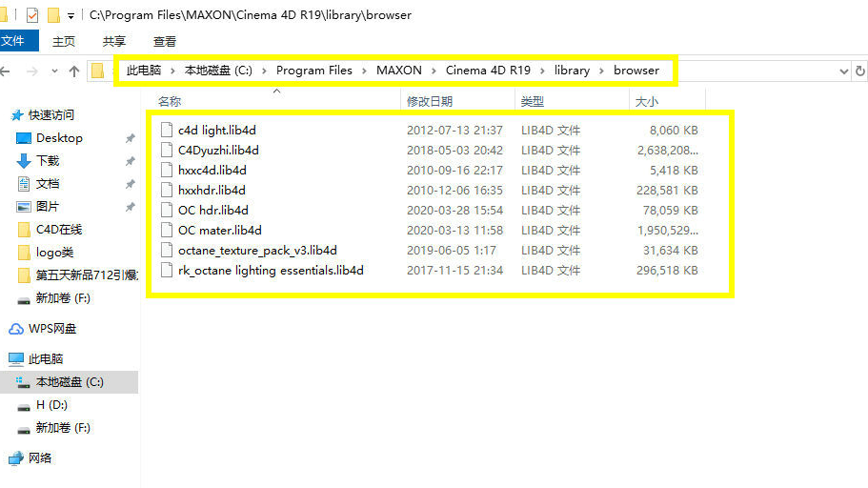Open 图片 folder in quick access
868x488 pixels.
48,207
